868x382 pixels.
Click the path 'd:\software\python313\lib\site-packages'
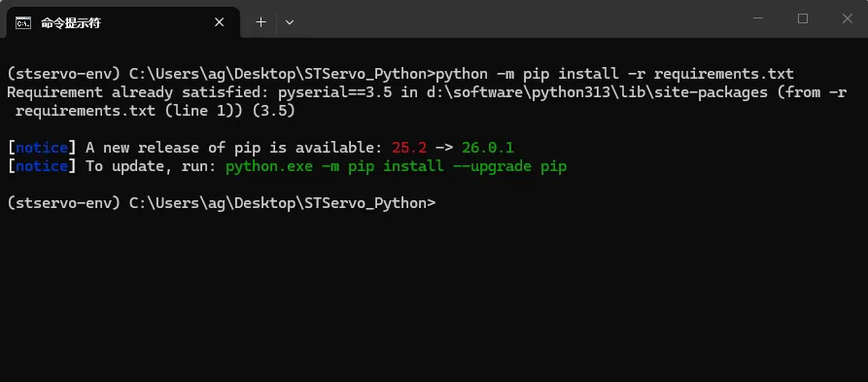click(x=598, y=92)
